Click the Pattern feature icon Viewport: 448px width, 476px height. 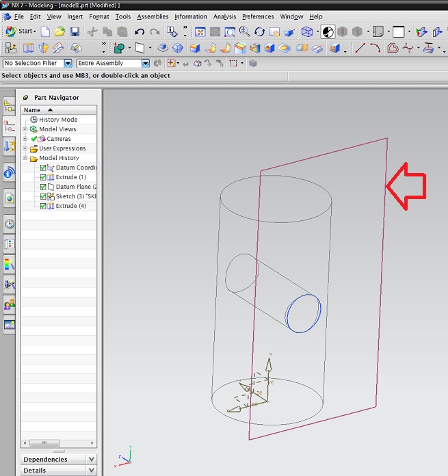tap(334, 48)
